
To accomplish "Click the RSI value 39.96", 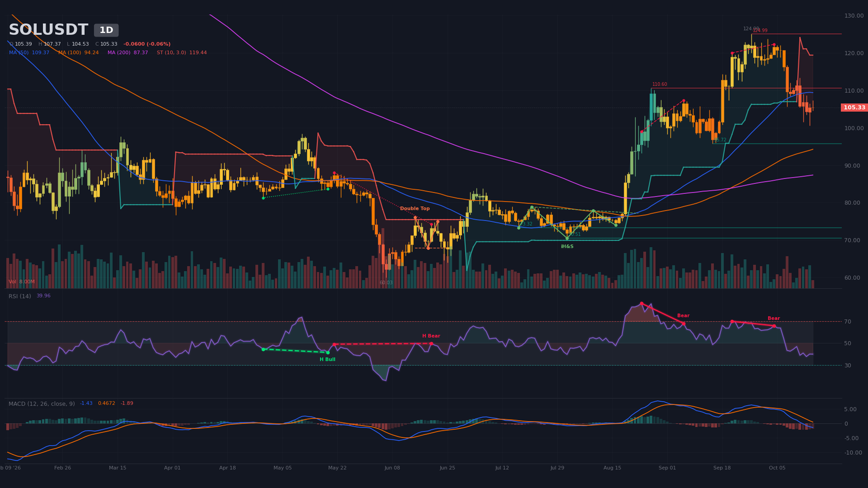I will [x=43, y=296].
